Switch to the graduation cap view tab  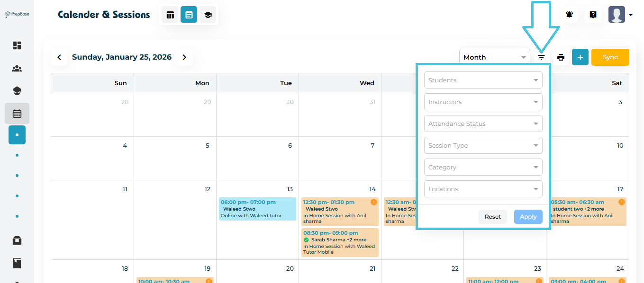[208, 15]
